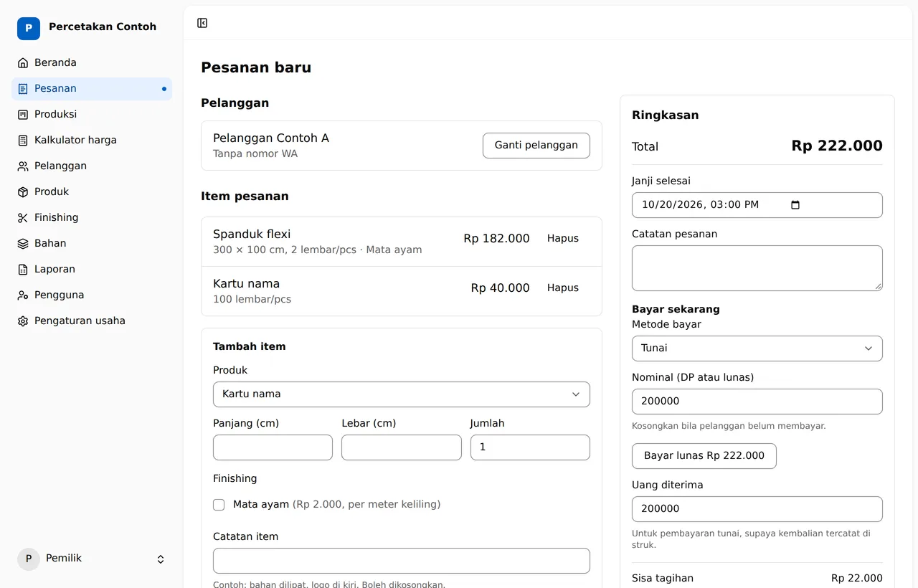Image resolution: width=918 pixels, height=588 pixels.
Task: Select Kalkulator harga menu item
Action: coord(92,140)
